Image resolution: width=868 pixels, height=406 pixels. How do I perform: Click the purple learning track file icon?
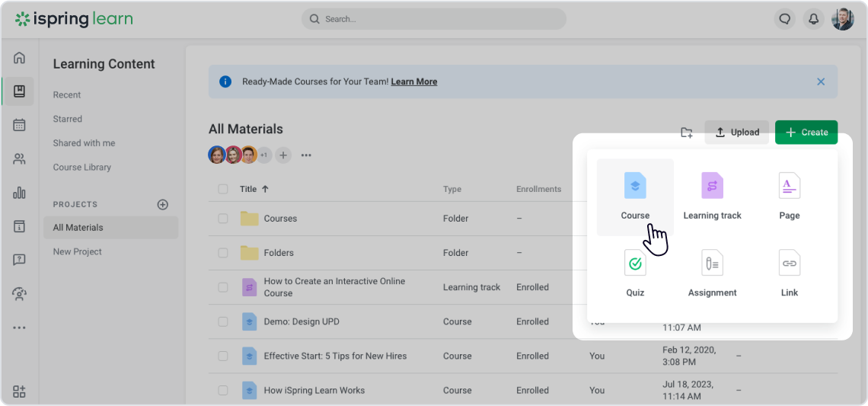point(250,287)
